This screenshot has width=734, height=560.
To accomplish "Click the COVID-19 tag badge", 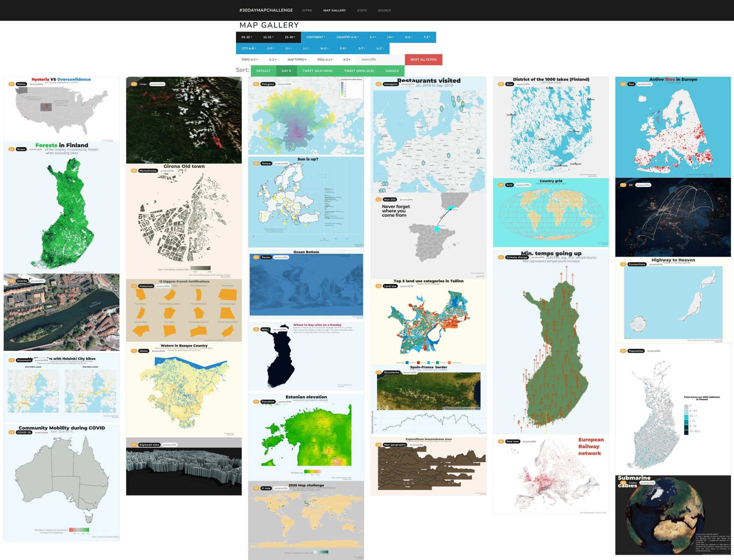I will pos(24,432).
